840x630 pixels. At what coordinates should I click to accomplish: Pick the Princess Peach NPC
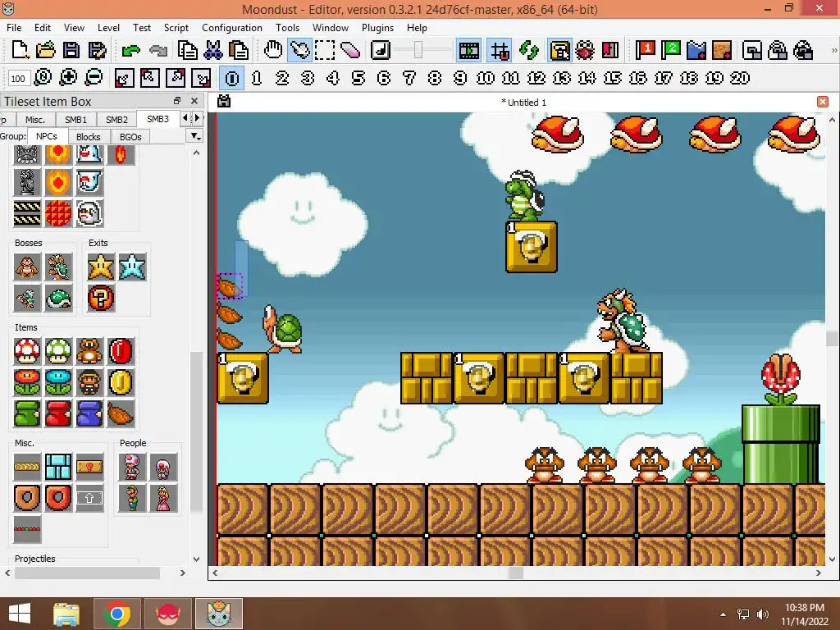[163, 498]
